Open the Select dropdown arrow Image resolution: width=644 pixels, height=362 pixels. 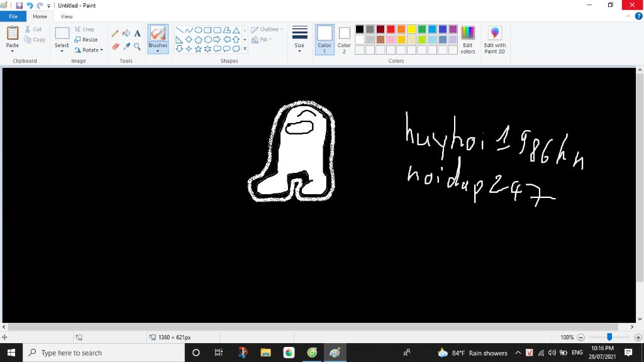[62, 51]
